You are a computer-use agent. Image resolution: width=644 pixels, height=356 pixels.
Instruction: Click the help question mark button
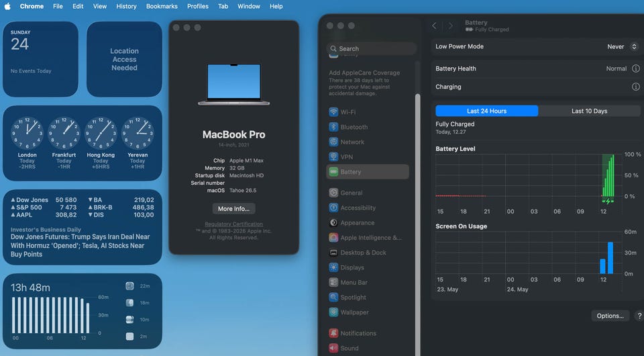(x=639, y=316)
